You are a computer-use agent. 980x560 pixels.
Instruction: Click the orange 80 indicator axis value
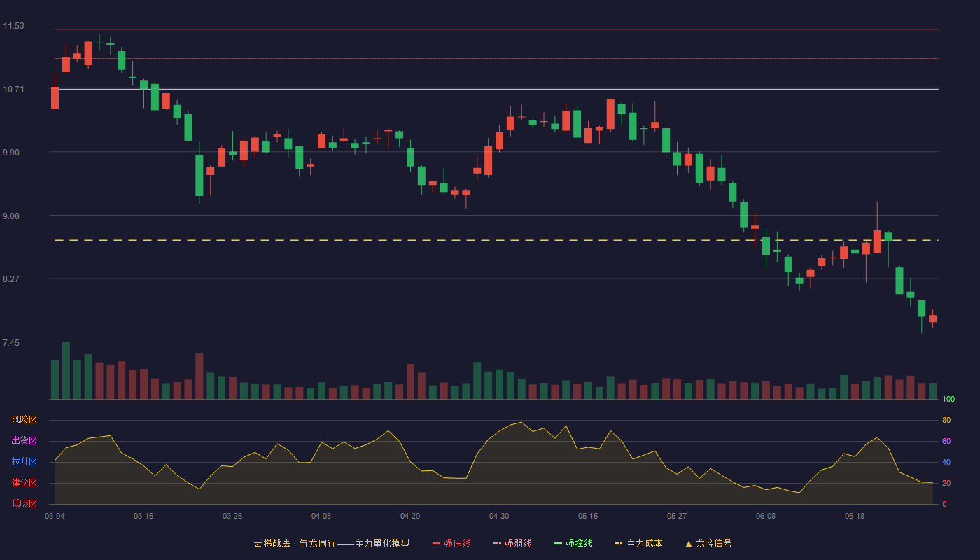point(946,420)
